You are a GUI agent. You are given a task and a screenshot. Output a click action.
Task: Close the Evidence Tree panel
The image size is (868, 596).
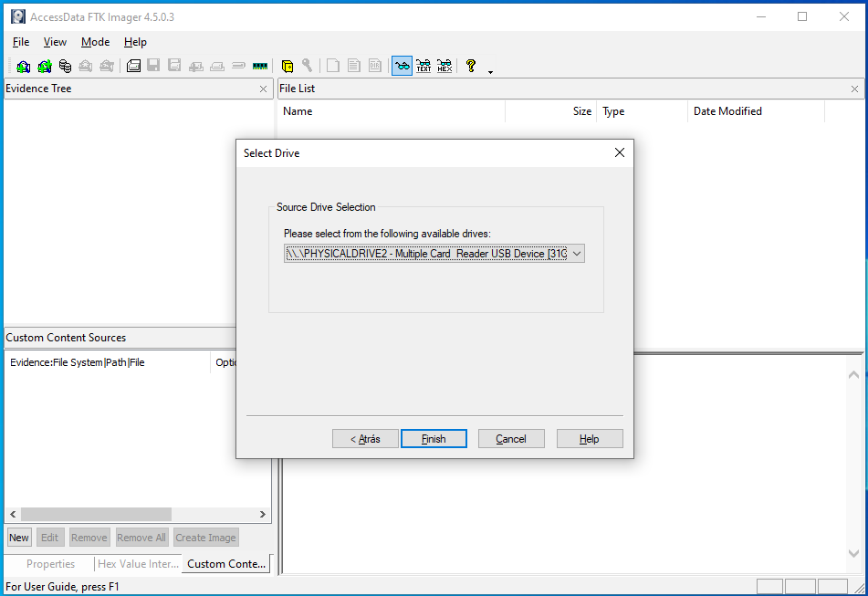(263, 89)
